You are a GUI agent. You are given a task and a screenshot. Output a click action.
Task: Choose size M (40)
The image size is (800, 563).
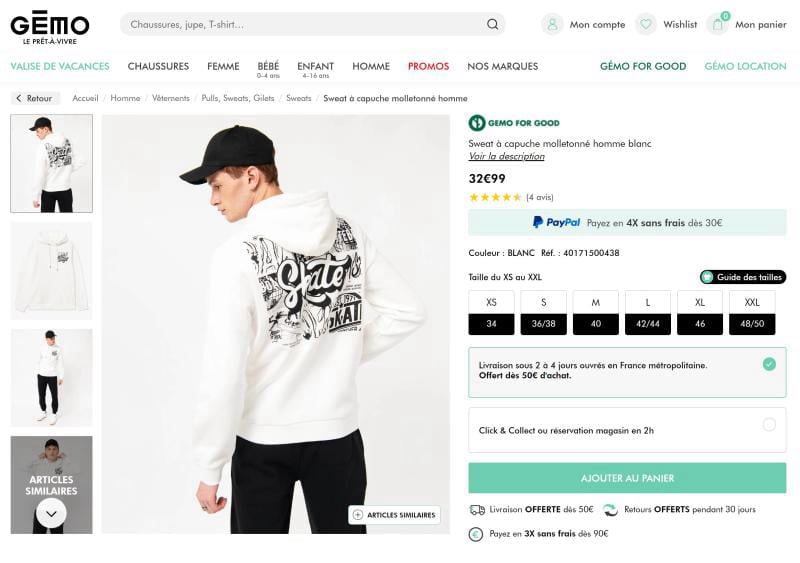click(595, 312)
